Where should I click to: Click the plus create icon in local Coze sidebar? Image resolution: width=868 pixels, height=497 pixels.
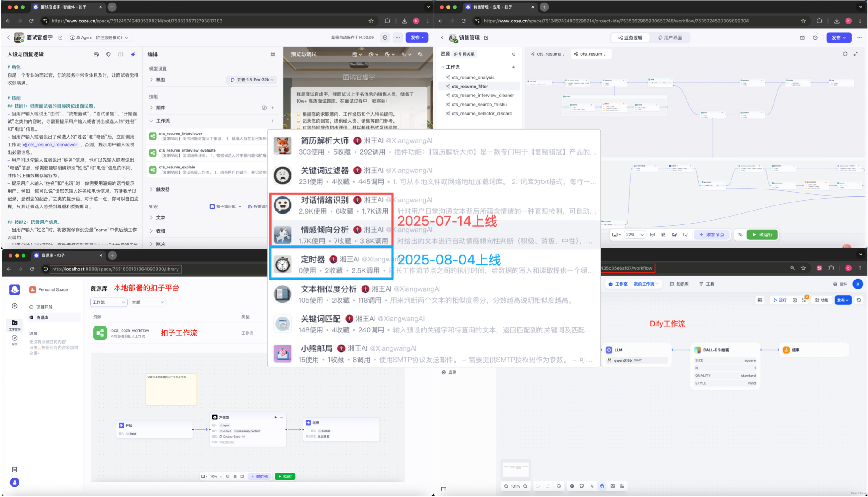15,306
